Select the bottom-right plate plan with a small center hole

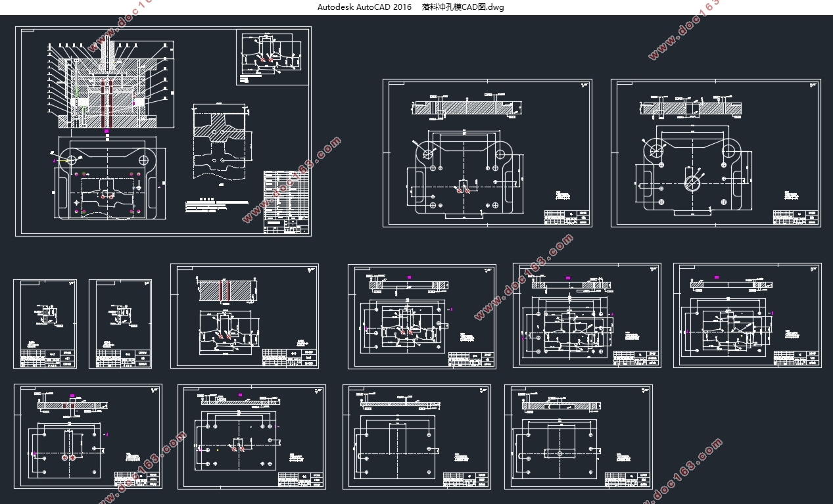click(x=558, y=448)
